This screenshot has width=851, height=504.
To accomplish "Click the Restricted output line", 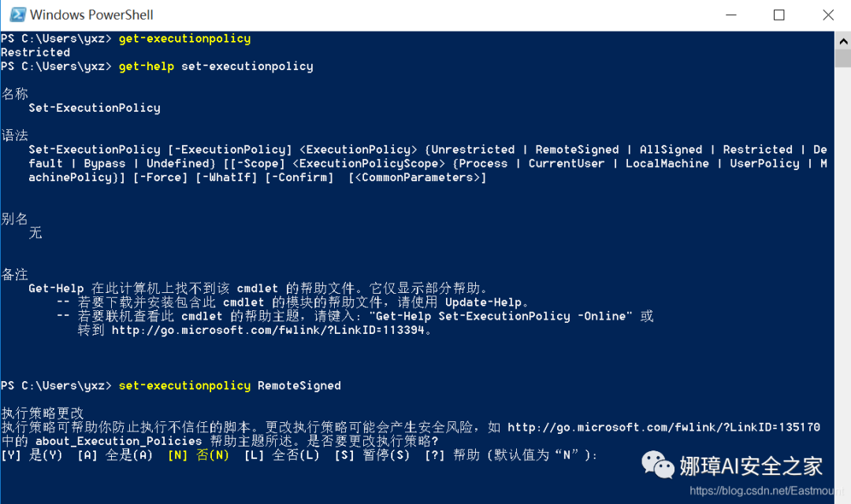I will (35, 53).
